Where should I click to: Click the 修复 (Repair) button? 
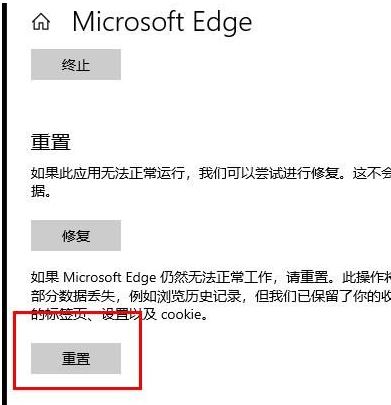(76, 235)
